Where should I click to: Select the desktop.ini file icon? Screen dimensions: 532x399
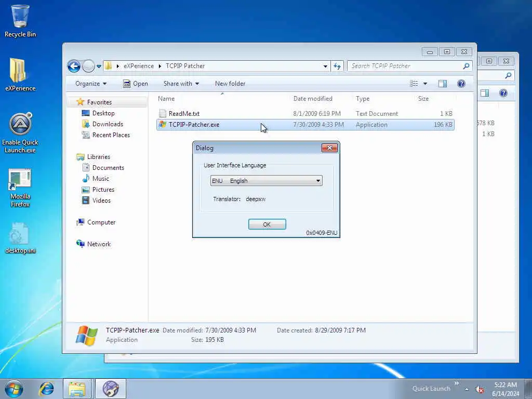[20, 238]
